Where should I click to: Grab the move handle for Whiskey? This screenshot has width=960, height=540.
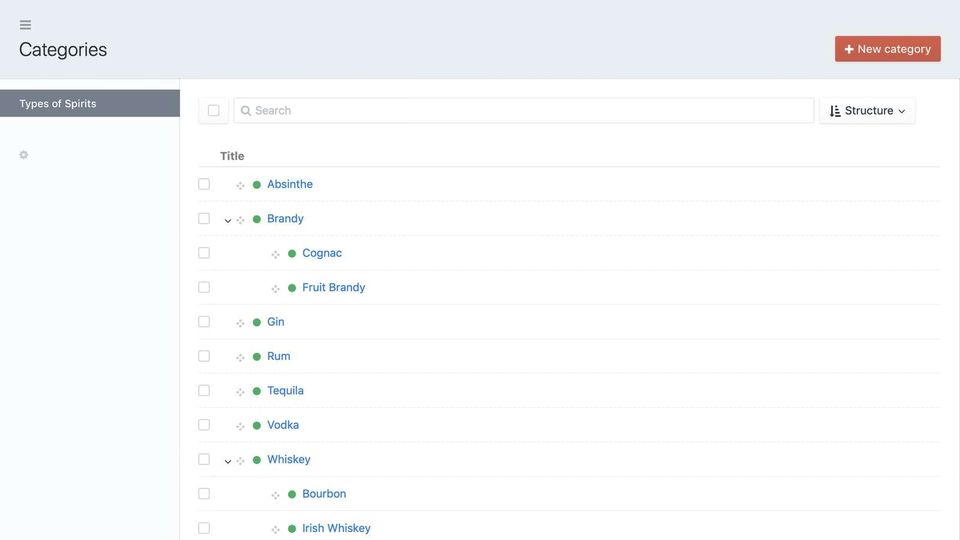tap(240, 460)
